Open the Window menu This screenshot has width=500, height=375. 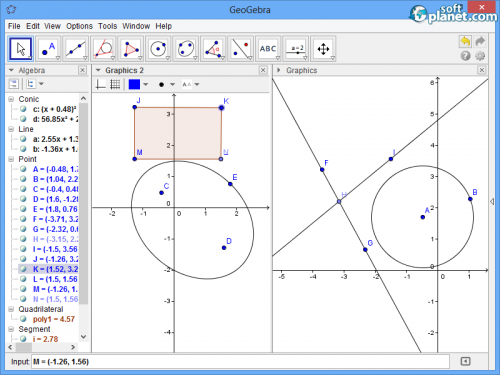pyautogui.click(x=136, y=26)
